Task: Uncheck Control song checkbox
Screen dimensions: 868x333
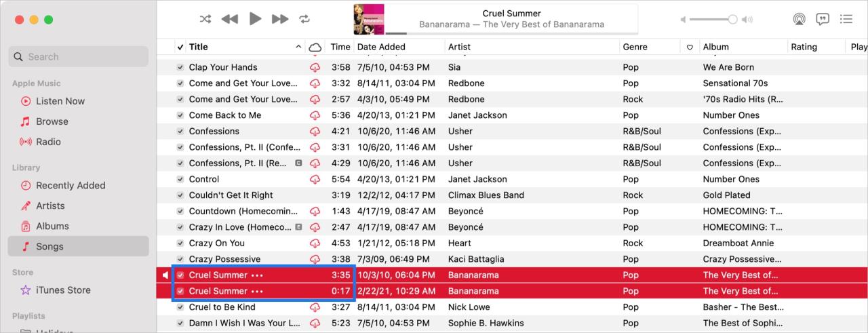Action: [180, 179]
